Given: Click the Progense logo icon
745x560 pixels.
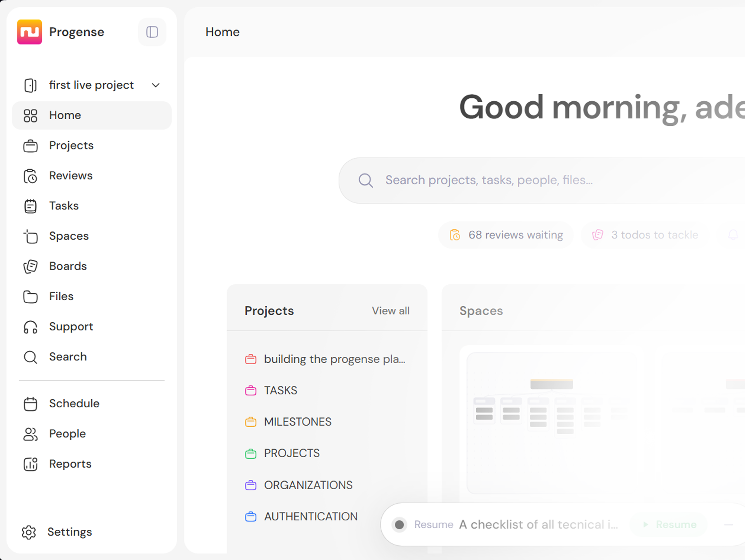Looking at the screenshot, I should coord(30,32).
